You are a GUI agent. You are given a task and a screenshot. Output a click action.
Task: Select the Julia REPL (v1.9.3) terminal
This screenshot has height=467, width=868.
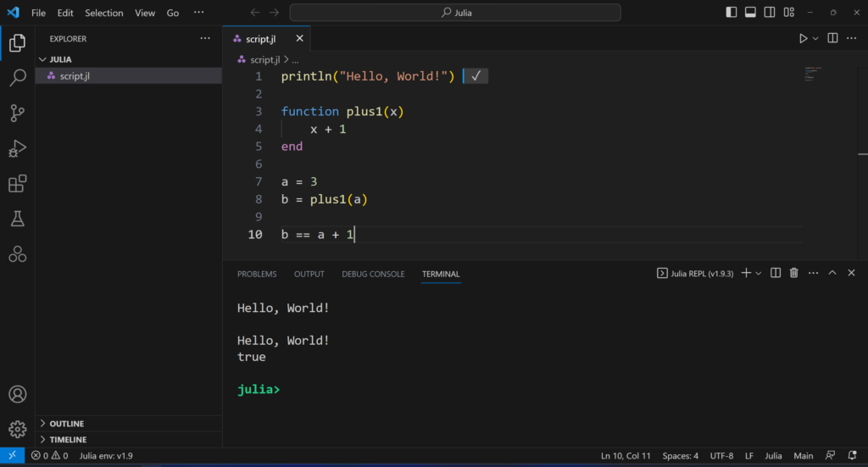695,274
